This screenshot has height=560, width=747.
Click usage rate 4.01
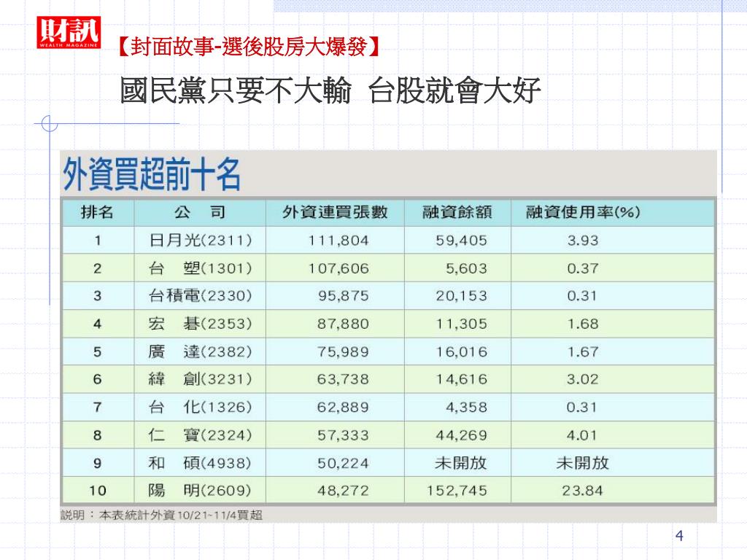click(x=581, y=435)
